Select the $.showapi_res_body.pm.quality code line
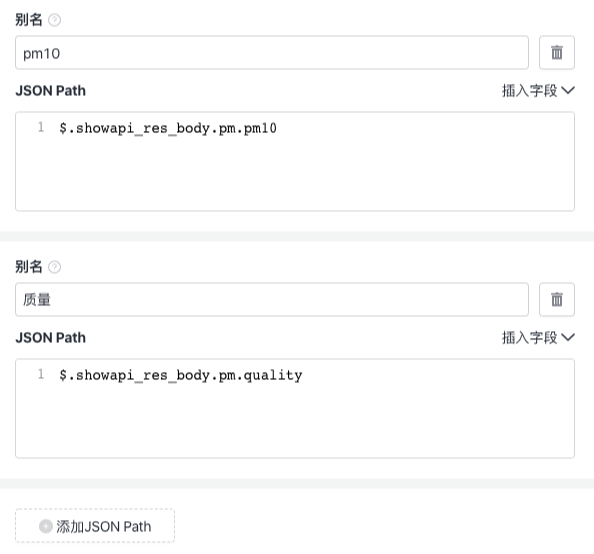Screen dimensions: 594x554 [x=181, y=375]
